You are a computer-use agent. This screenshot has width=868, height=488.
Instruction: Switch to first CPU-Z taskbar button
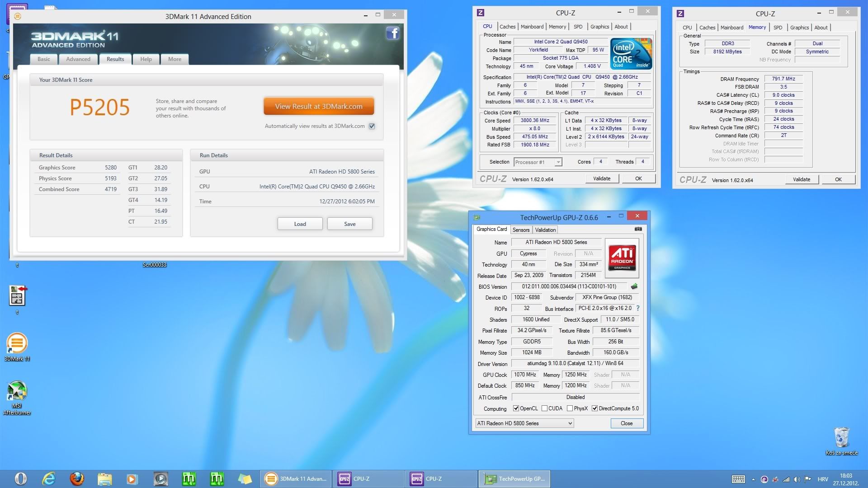[x=368, y=479]
